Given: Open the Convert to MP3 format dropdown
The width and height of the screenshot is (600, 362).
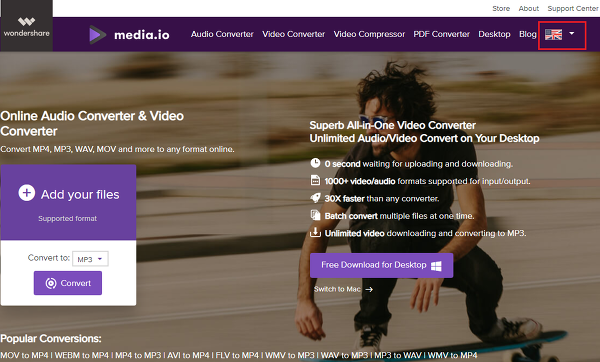Looking at the screenshot, I should [90, 259].
